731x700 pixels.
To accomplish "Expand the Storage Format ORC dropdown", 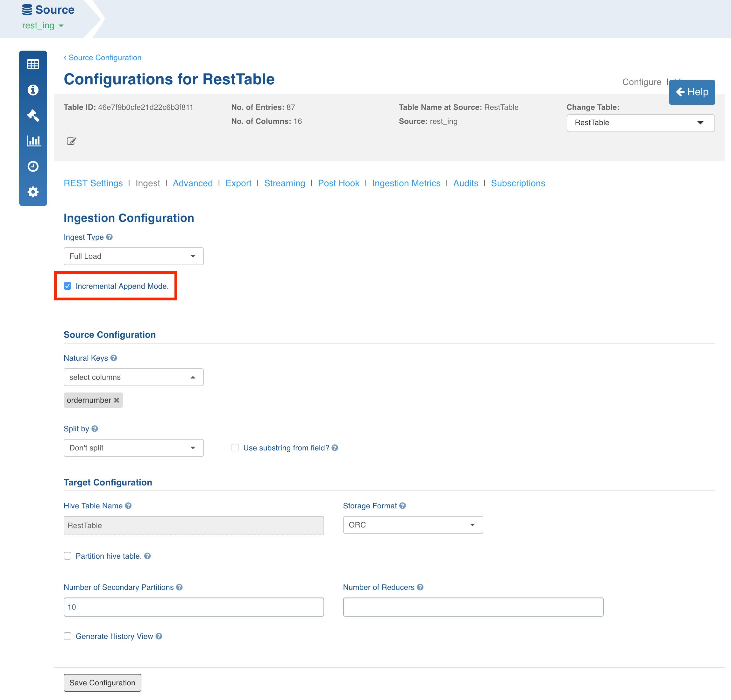I will [413, 525].
